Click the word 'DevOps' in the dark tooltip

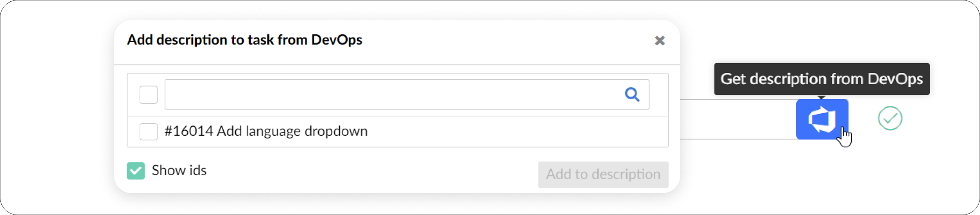click(895, 79)
